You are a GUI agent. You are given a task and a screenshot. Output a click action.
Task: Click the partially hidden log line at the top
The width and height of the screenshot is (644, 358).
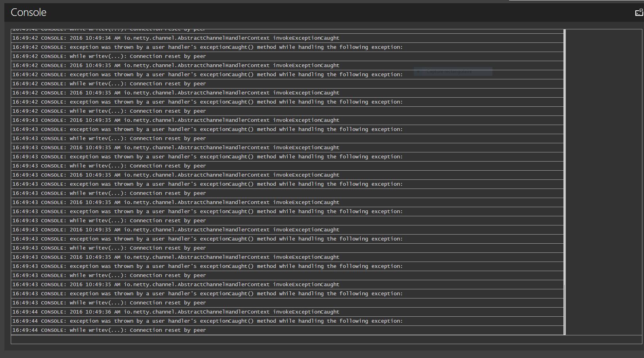287,31
